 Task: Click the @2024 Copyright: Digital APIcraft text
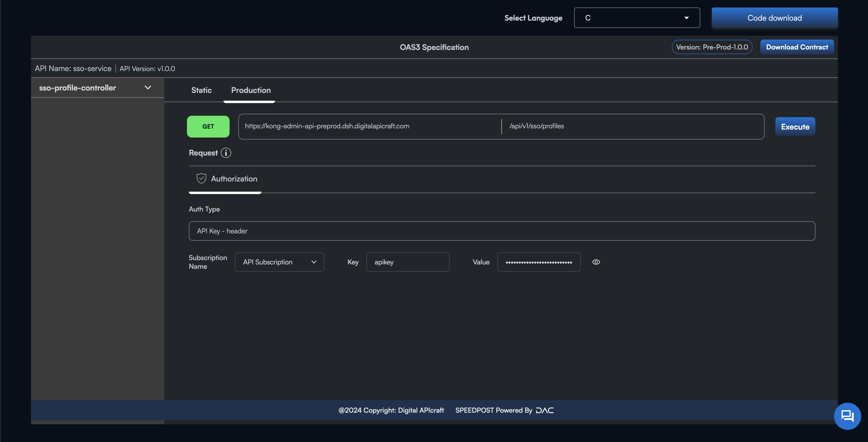tap(391, 410)
